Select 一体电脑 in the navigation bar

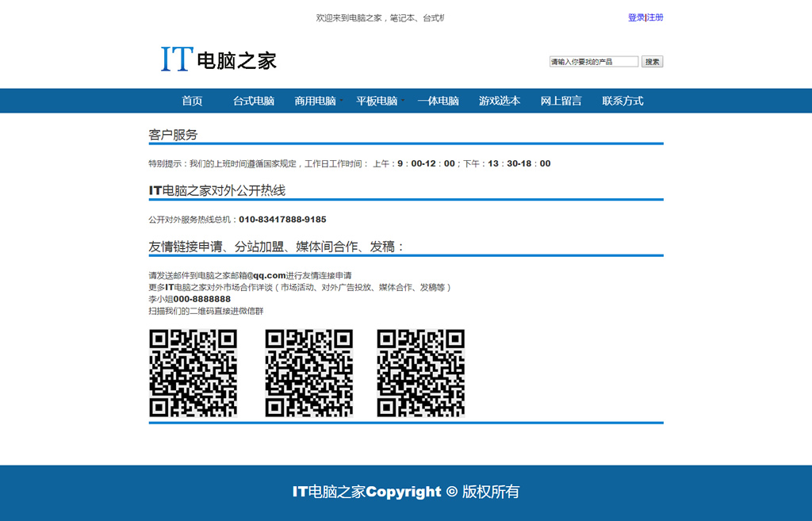click(x=439, y=101)
